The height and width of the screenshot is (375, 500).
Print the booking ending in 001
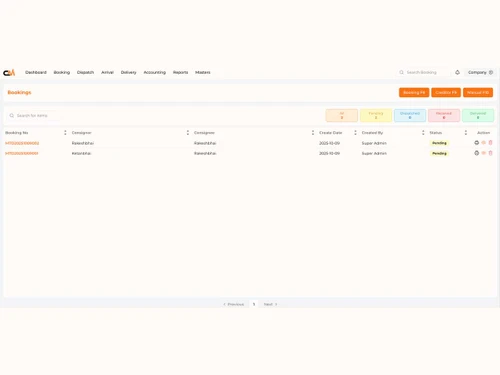click(x=477, y=153)
